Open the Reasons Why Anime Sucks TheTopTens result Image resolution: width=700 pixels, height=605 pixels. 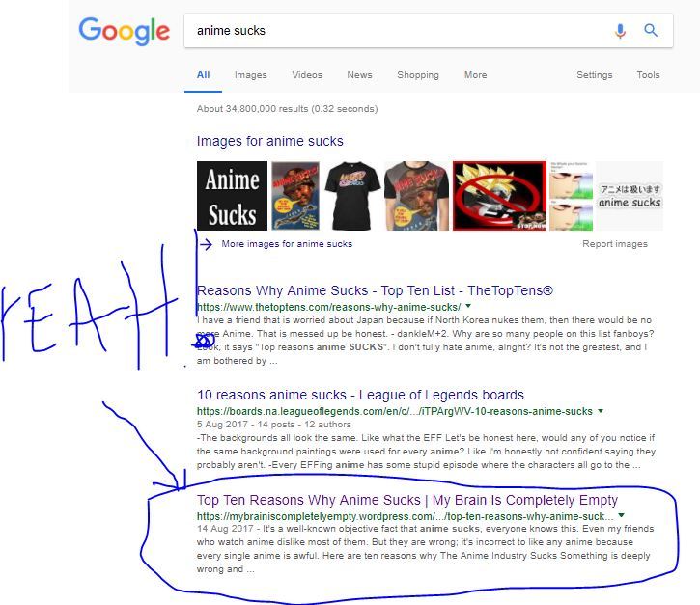click(x=375, y=290)
